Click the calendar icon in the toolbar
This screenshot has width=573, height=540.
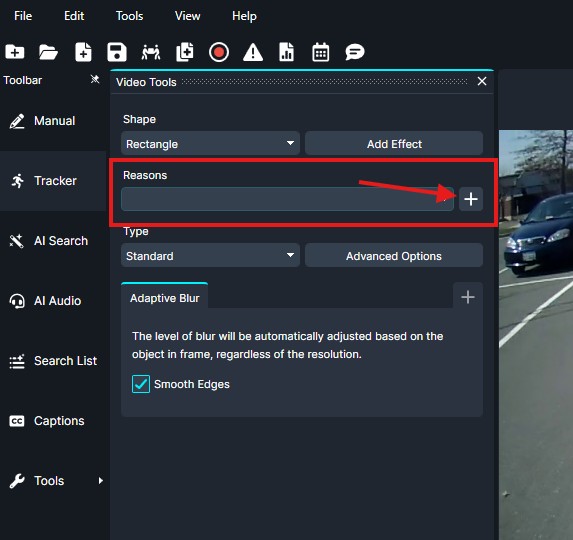[320, 52]
